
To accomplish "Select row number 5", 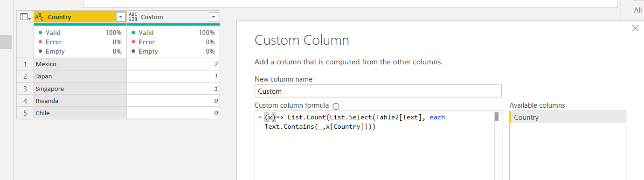I will coord(25,113).
